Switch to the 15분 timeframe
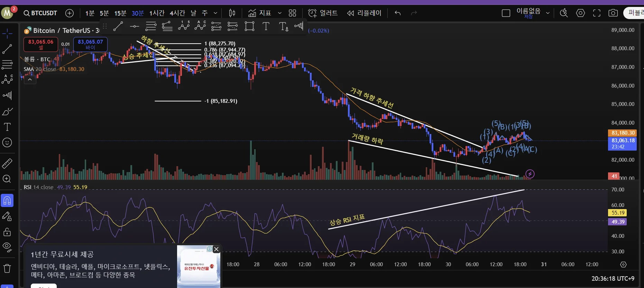Image resolution: width=644 pixels, height=288 pixels. 120,13
